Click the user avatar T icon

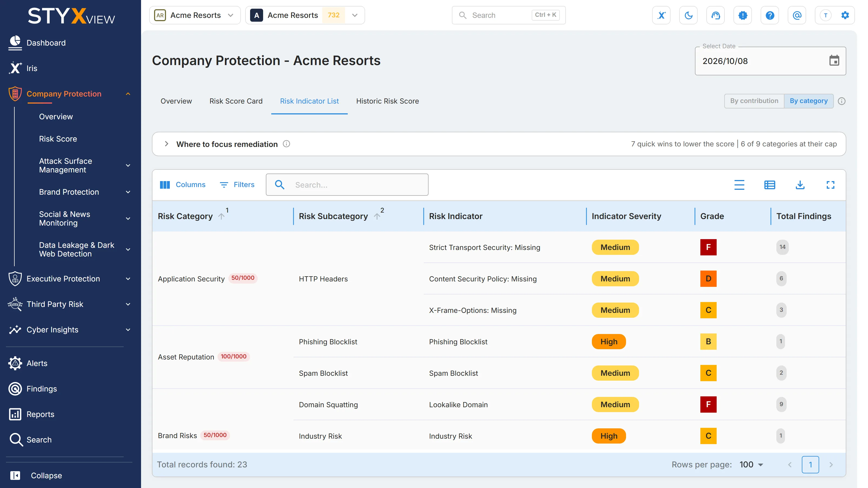[825, 15]
